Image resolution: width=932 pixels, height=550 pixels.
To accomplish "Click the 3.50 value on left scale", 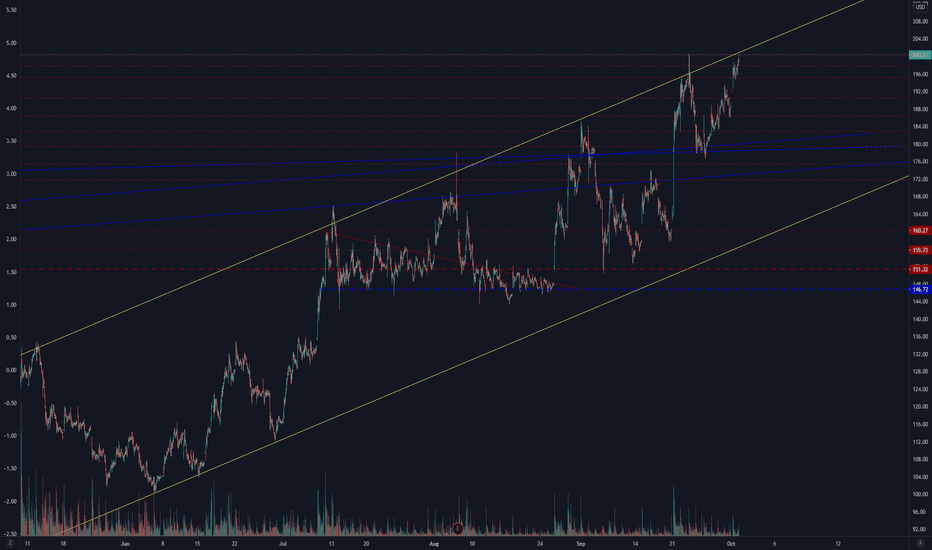I will pos(11,141).
